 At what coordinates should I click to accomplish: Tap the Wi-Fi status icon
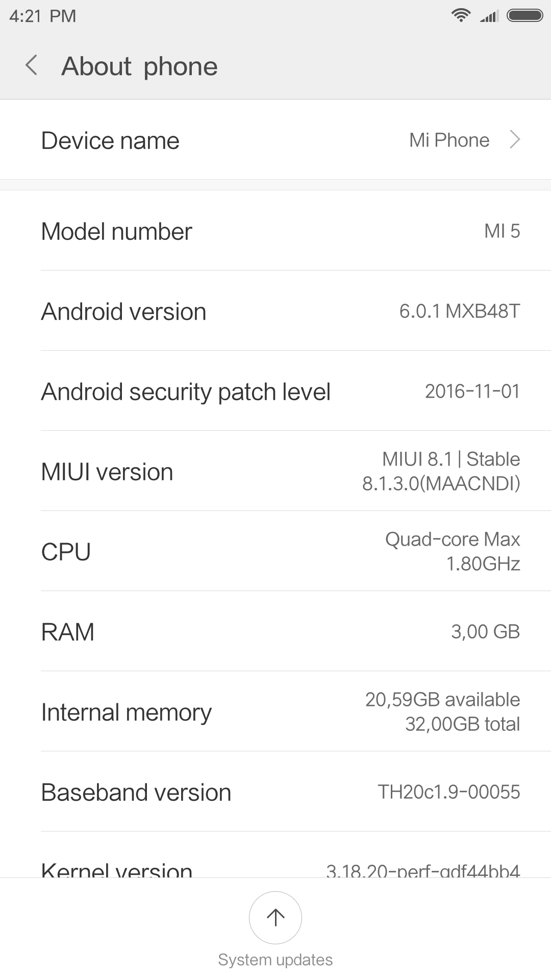coord(461,16)
